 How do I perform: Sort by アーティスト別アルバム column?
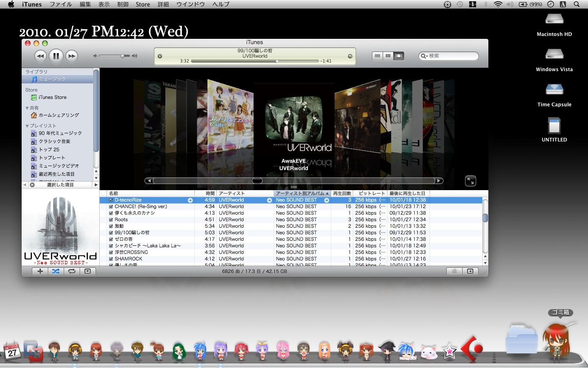pos(302,193)
